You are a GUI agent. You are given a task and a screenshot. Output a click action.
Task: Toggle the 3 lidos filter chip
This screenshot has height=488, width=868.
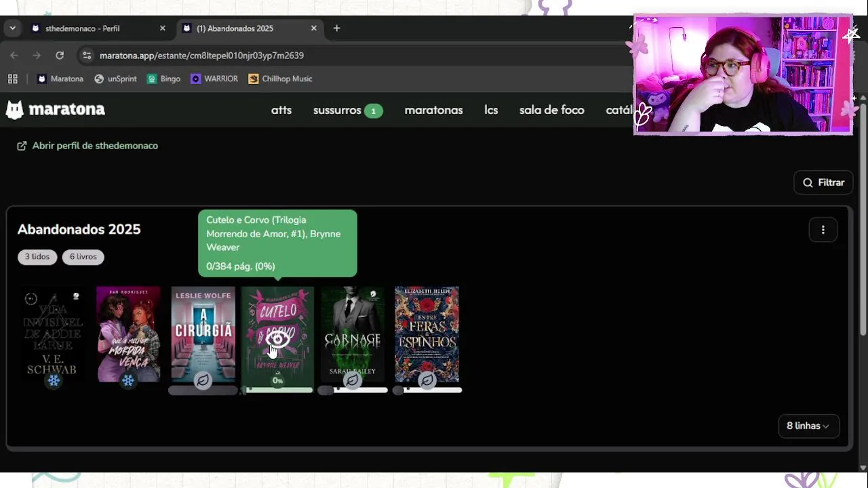click(37, 257)
